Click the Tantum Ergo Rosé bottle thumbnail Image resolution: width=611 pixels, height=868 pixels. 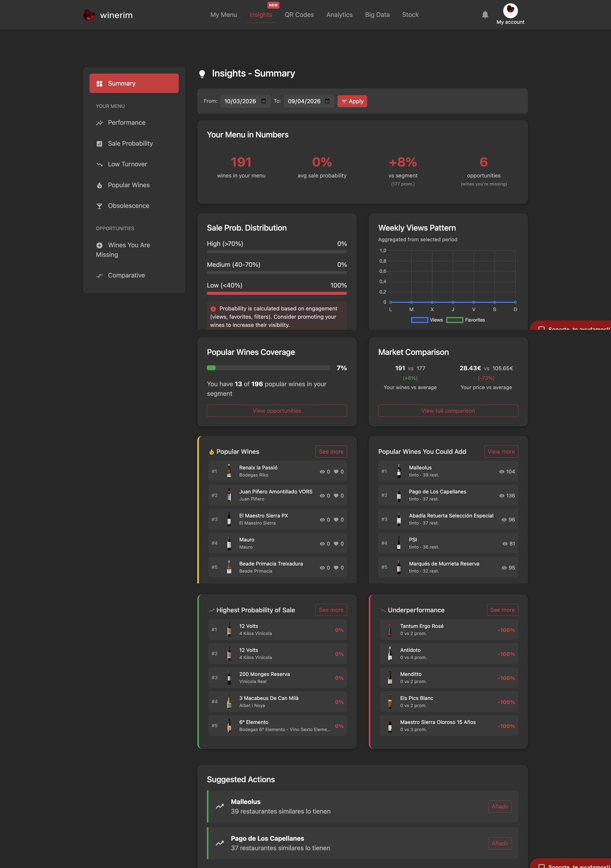[390, 630]
